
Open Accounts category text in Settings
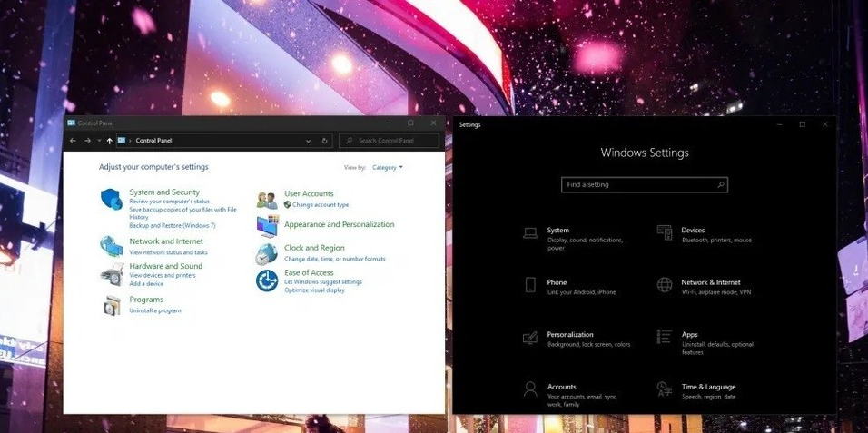click(562, 387)
